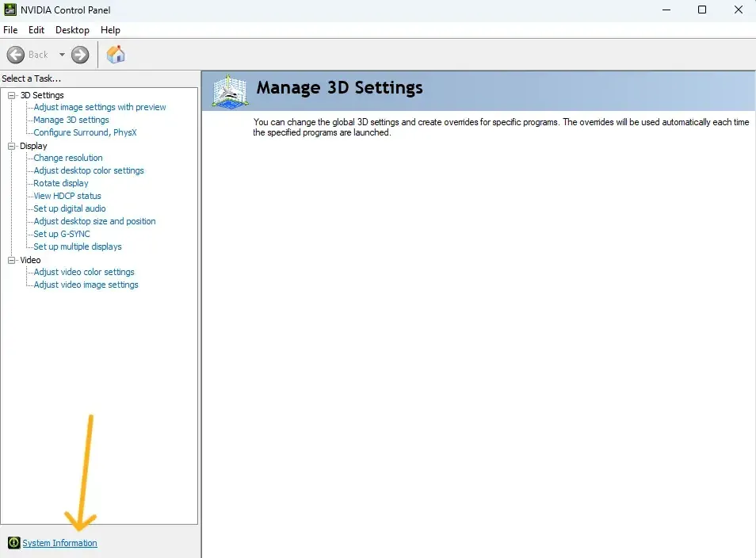Click the Back arrow toolbar icon
This screenshot has width=756, height=558.
click(16, 55)
